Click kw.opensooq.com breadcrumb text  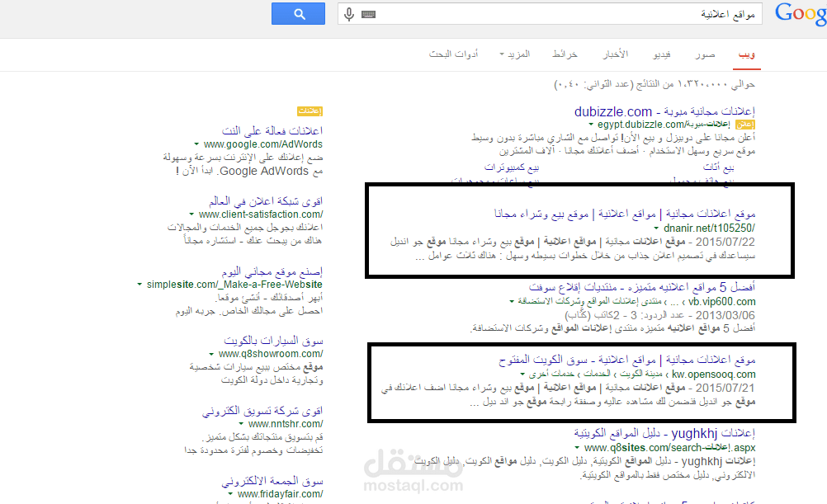pos(642,374)
